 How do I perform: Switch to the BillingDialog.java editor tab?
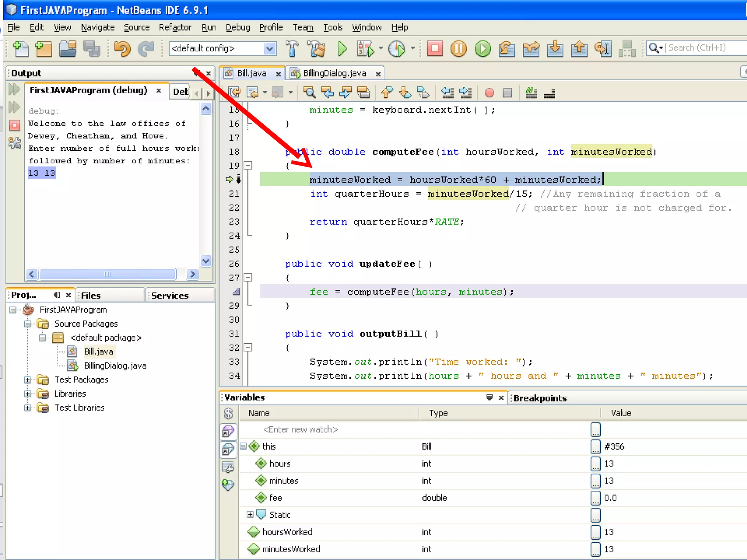click(x=334, y=73)
